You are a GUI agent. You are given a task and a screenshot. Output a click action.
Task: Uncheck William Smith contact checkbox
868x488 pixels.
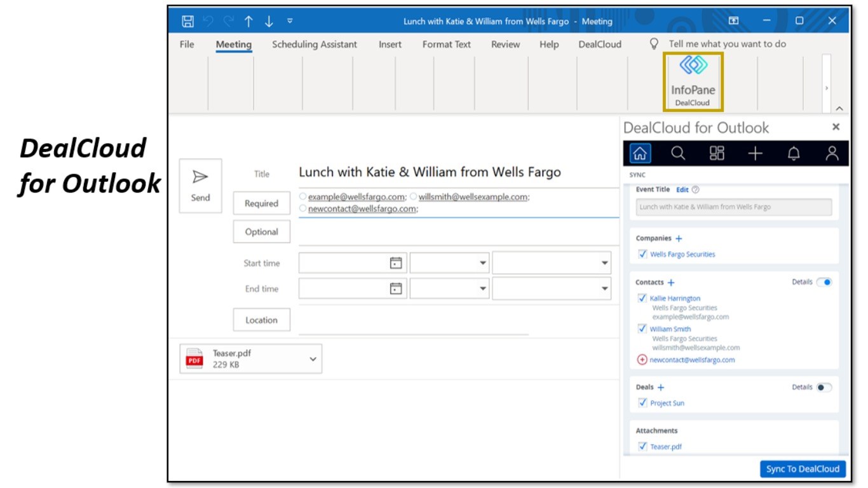point(642,329)
